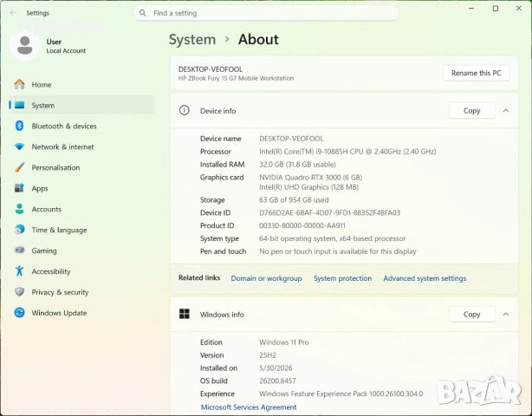Go to Accessibility settings
Image resolution: width=532 pixels, height=416 pixels.
[81, 271]
